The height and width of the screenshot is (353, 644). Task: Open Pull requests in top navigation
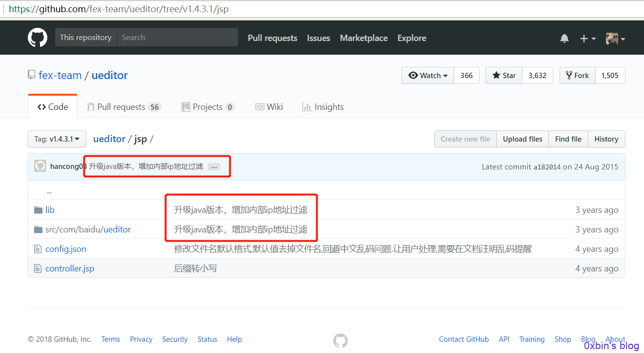click(272, 38)
